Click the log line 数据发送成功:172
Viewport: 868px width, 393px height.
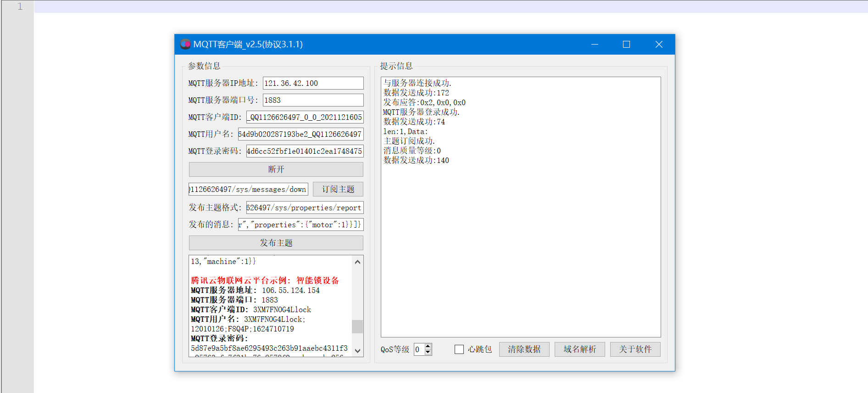coord(416,93)
